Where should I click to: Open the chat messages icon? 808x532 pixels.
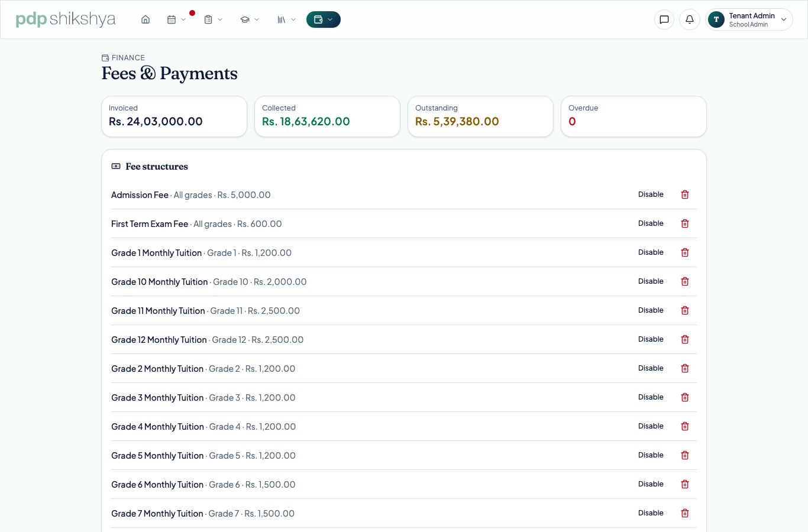(x=664, y=20)
